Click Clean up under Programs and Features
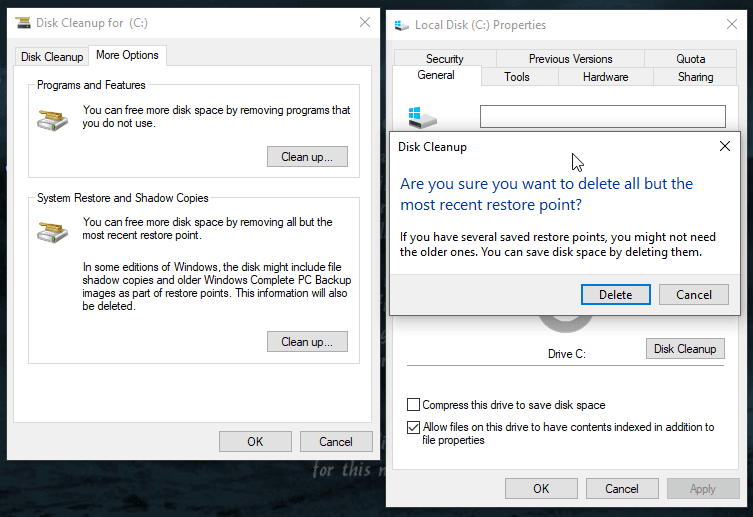The image size is (753, 517). (307, 156)
